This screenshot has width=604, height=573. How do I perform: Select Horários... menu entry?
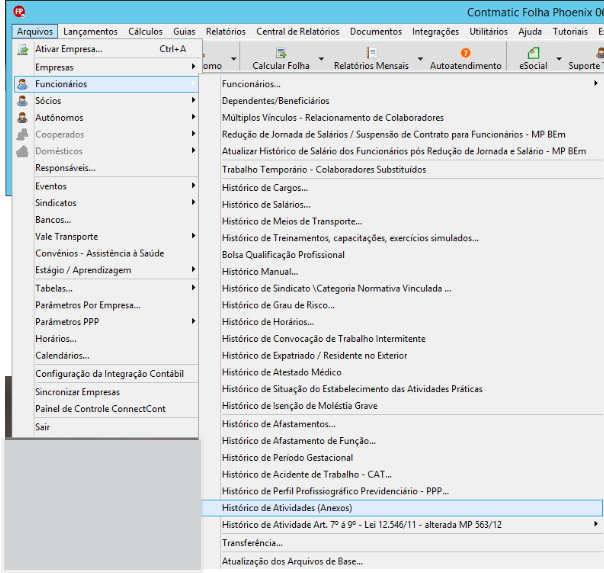106,339
